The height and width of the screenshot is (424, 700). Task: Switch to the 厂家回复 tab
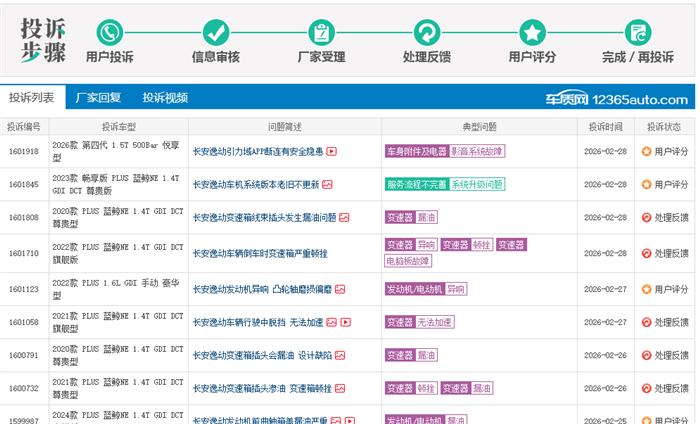(98, 98)
